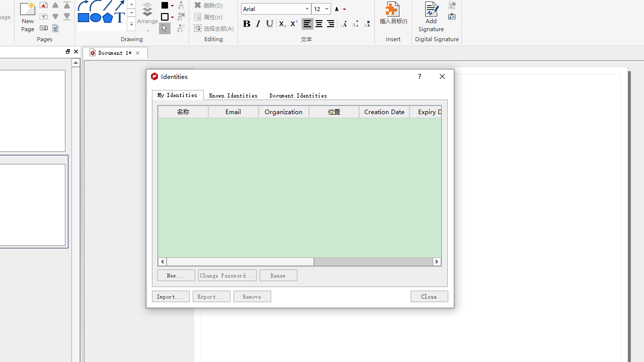Image resolution: width=644 pixels, height=362 pixels.
Task: Activate the arrow pointer selection tool
Action: 165,29
